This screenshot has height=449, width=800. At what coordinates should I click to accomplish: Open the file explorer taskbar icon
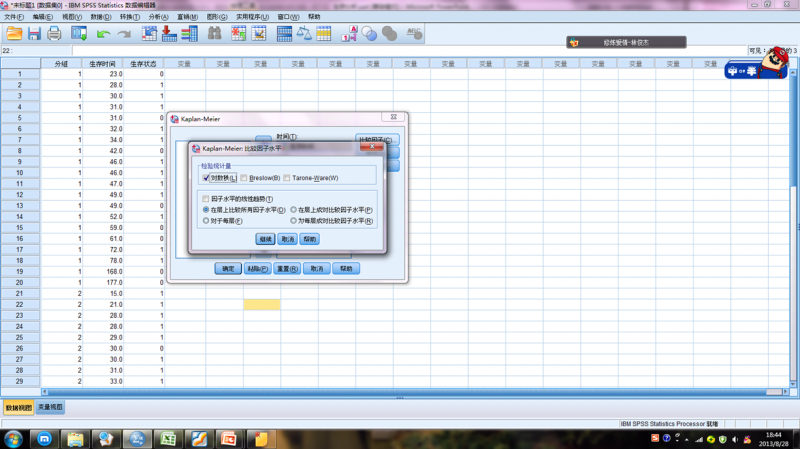tap(75, 439)
